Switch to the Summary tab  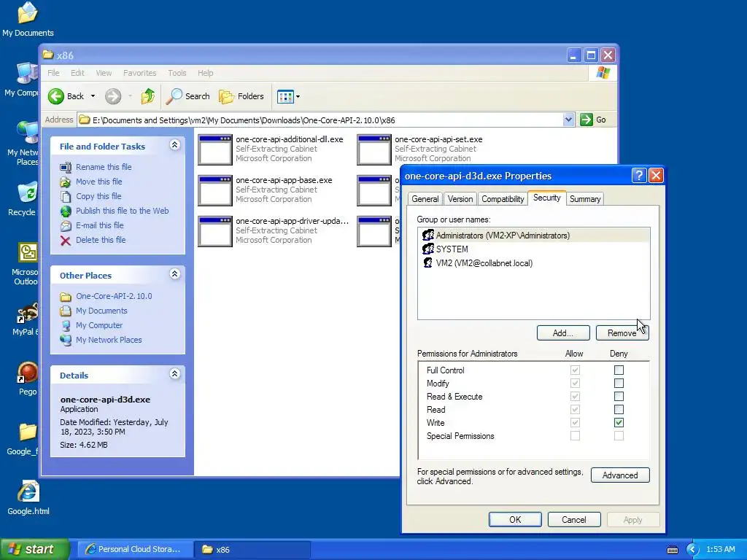(585, 199)
